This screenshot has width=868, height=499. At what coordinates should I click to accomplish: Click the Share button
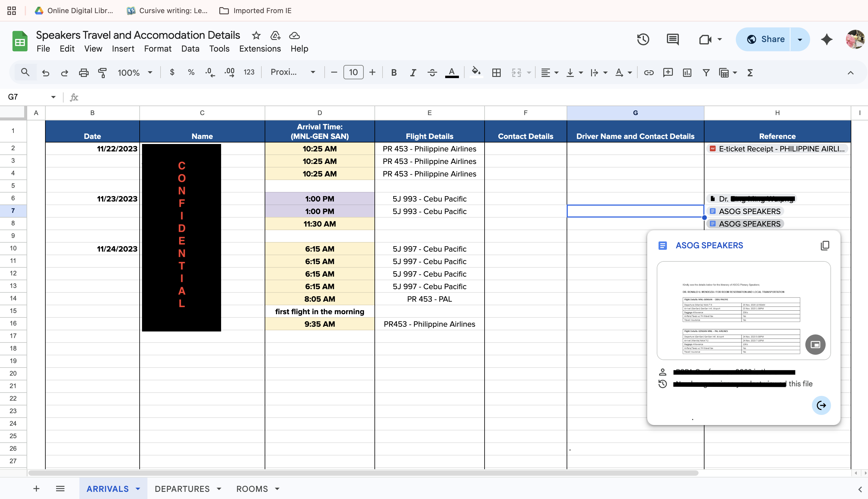765,39
